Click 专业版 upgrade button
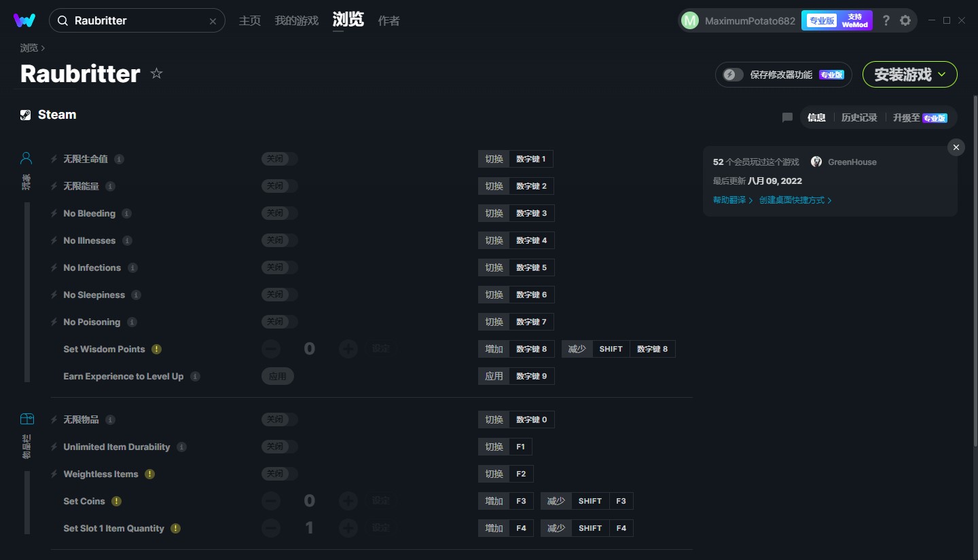 (x=822, y=20)
